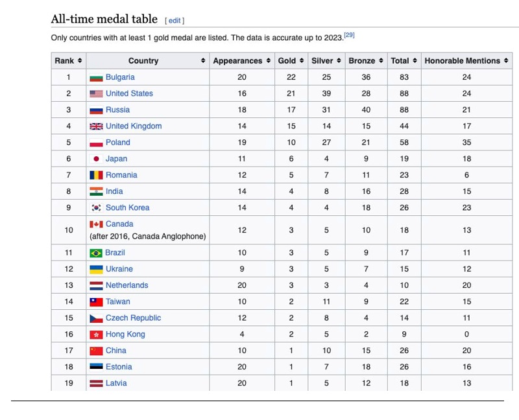Click the Japan flag icon
The image size is (519, 420).
tap(96, 159)
